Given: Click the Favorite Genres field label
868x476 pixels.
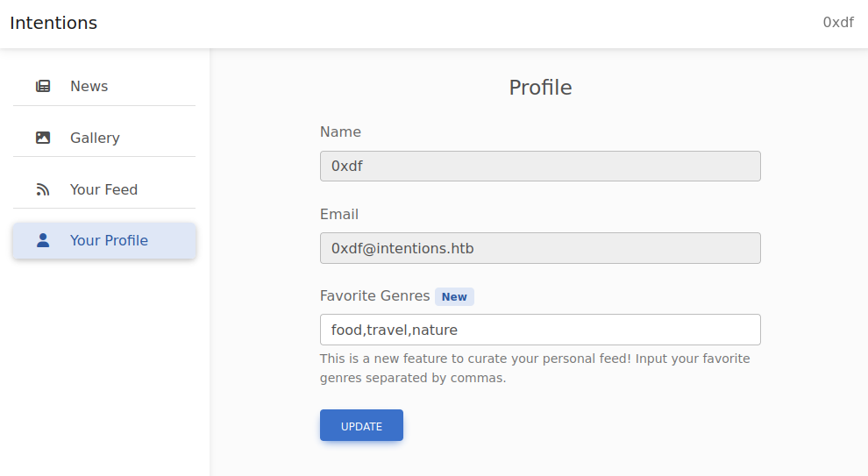Looking at the screenshot, I should (x=374, y=295).
